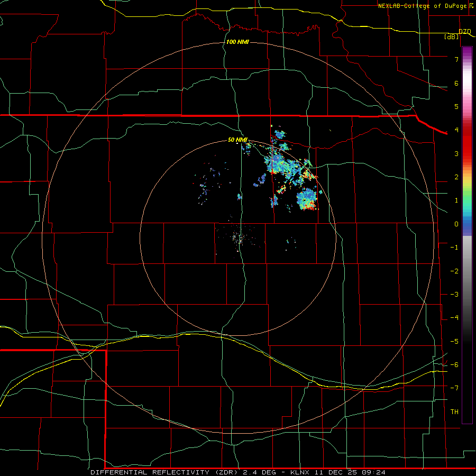Screen dimensions: 476x476
Task: Click the DIFFERENTIAL REFLECTIVITY (ZDR) caption text
Action: coord(165,472)
